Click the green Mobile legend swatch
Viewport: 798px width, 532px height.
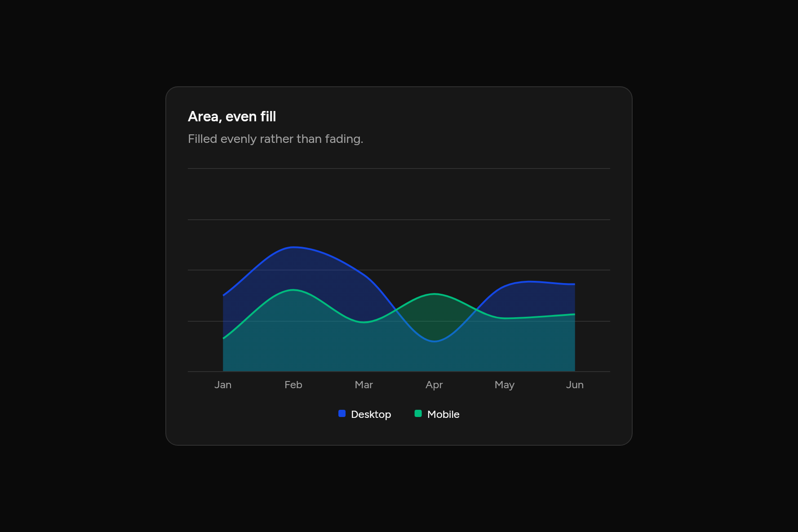[418, 413]
